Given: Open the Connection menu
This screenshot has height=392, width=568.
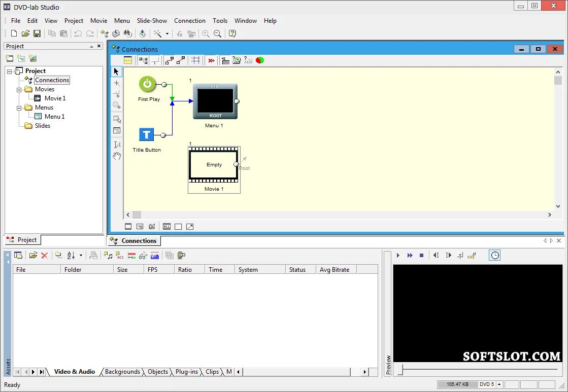Looking at the screenshot, I should point(189,21).
